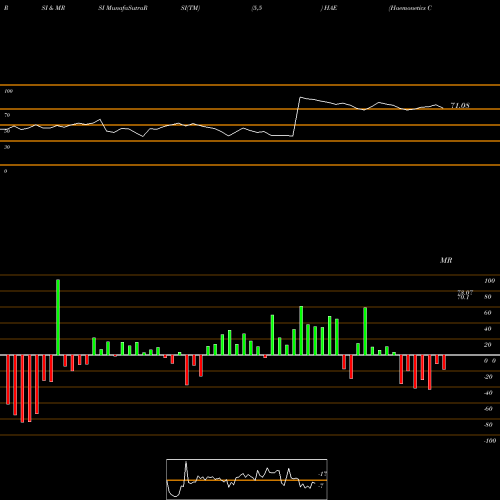Click the RSI axis label 70
500x500 pixels.
(x=7, y=115)
